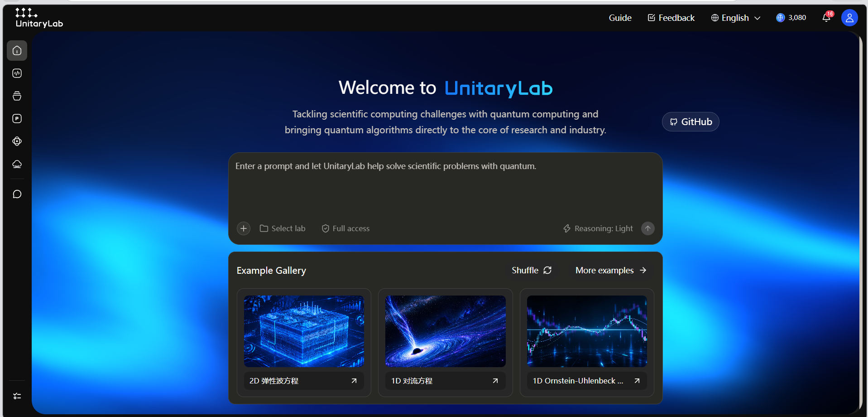Click the database stack sidebar icon

(x=17, y=96)
